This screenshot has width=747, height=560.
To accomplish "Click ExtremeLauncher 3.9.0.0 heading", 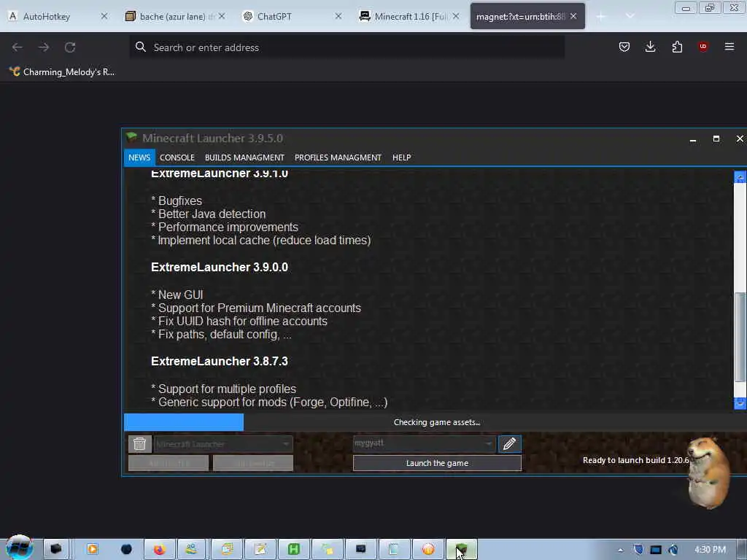I will pos(220,267).
